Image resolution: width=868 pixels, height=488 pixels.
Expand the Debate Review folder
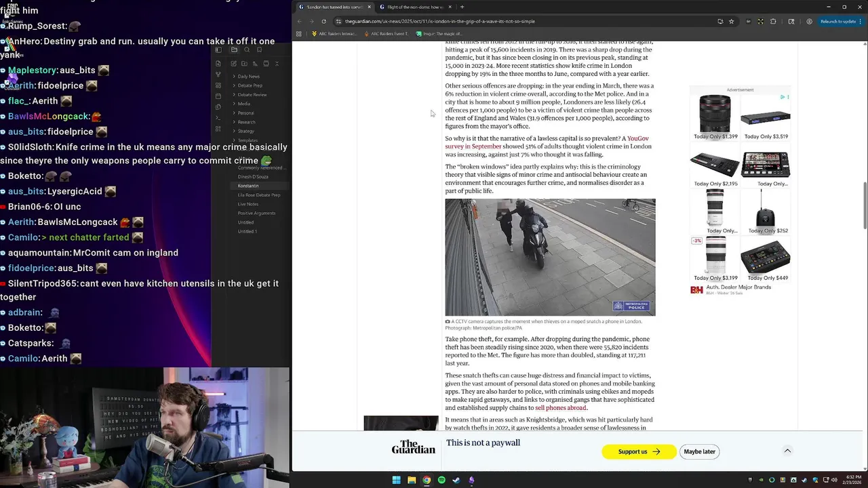(x=252, y=95)
